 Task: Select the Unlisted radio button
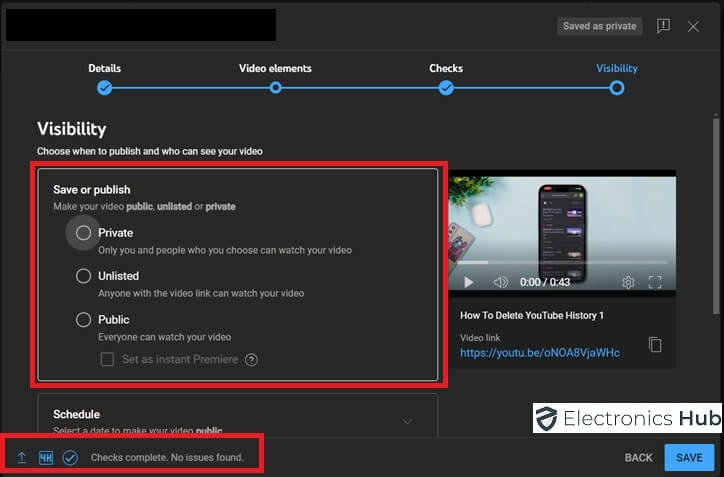(x=84, y=276)
